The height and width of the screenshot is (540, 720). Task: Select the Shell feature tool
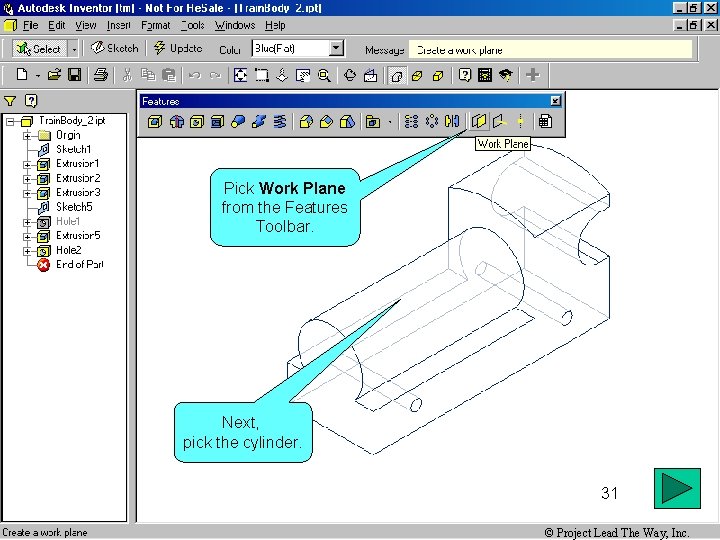pos(217,122)
